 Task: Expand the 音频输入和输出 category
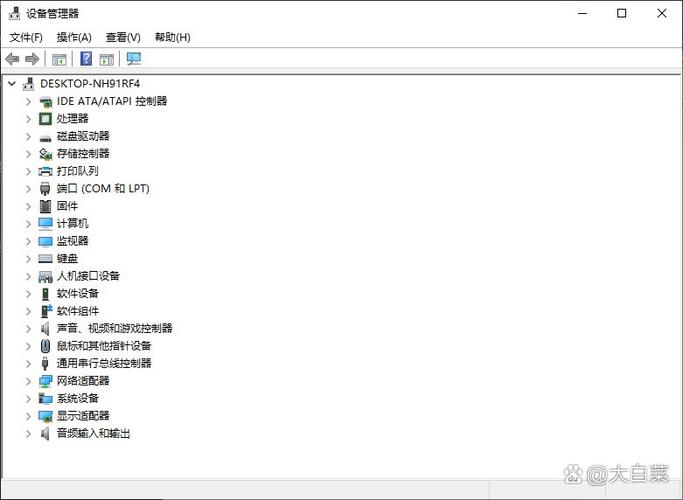pos(29,434)
